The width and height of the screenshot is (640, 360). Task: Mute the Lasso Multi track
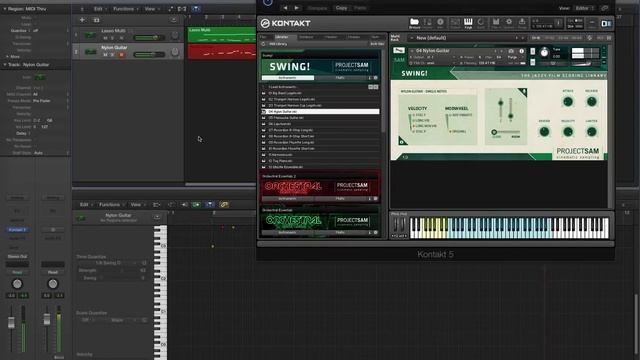tap(105, 38)
